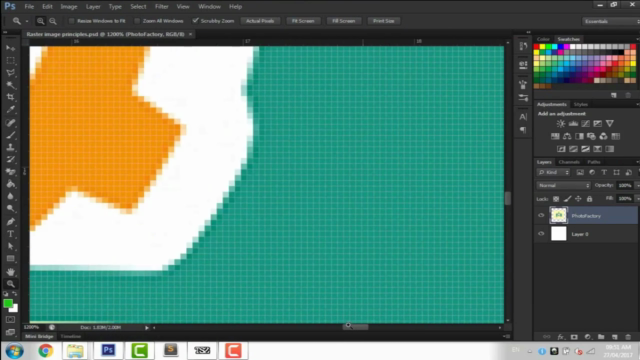Click the Actual Pixels button
This screenshot has width=640, height=360.
tap(260, 21)
